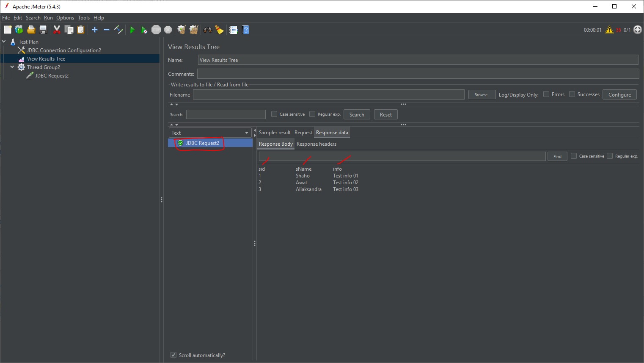
Task: Switch to the Sampler result tab
Action: click(x=275, y=133)
